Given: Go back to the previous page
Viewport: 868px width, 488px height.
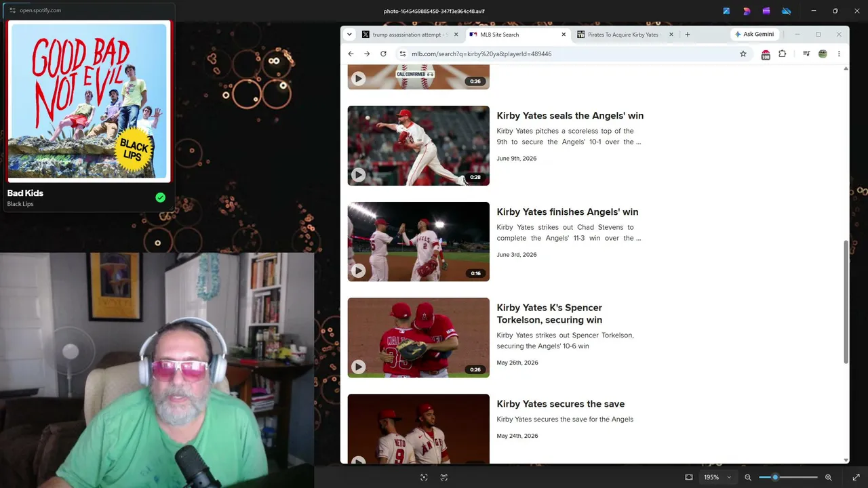Looking at the screenshot, I should coord(351,54).
